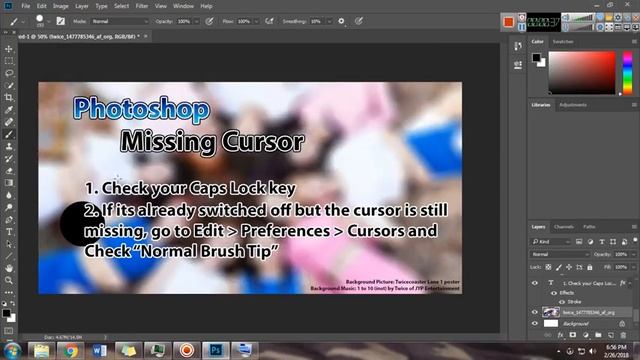
Task: Select the Crop tool
Action: pyautogui.click(x=9, y=98)
